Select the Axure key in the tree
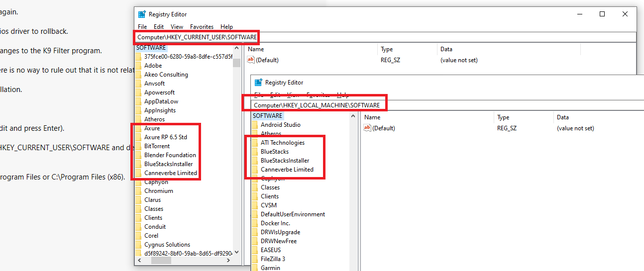The height and width of the screenshot is (271, 644). point(152,128)
